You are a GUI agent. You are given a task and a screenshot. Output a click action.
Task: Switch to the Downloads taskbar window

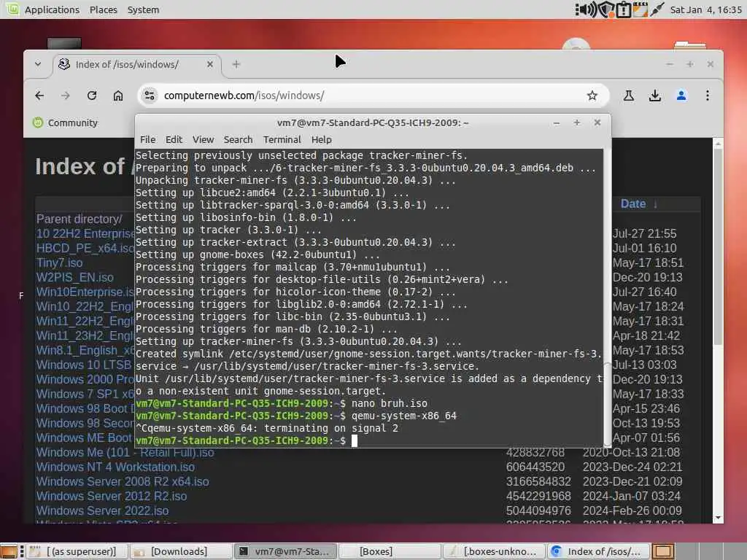click(x=181, y=551)
